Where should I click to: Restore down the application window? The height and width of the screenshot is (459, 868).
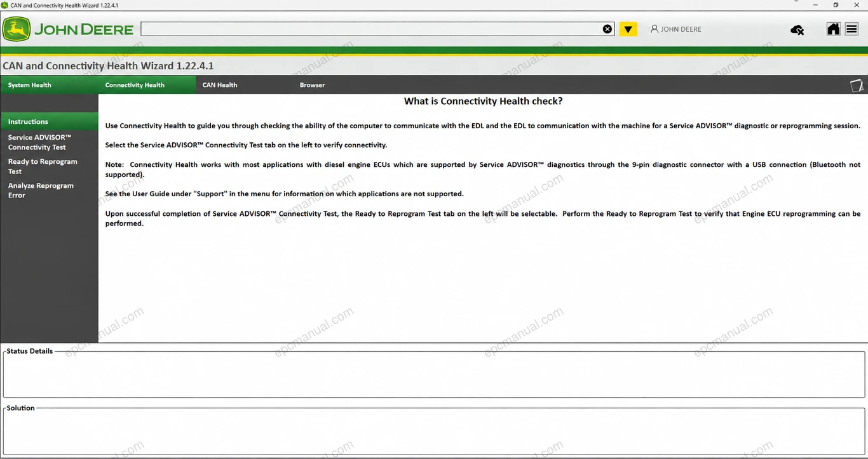[836, 5]
